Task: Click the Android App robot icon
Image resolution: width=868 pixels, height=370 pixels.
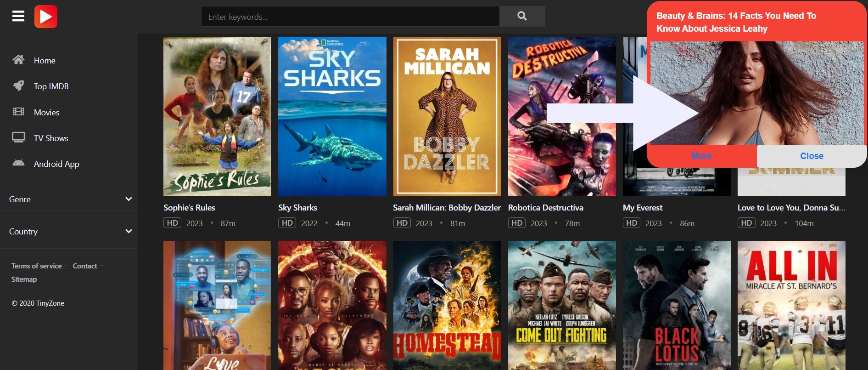Action: [18, 163]
